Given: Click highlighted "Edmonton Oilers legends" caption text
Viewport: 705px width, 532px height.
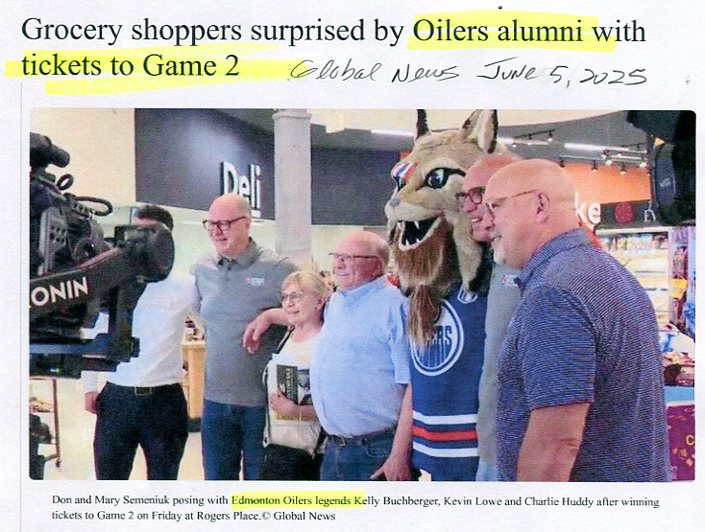Looking at the screenshot, I should click(297, 501).
